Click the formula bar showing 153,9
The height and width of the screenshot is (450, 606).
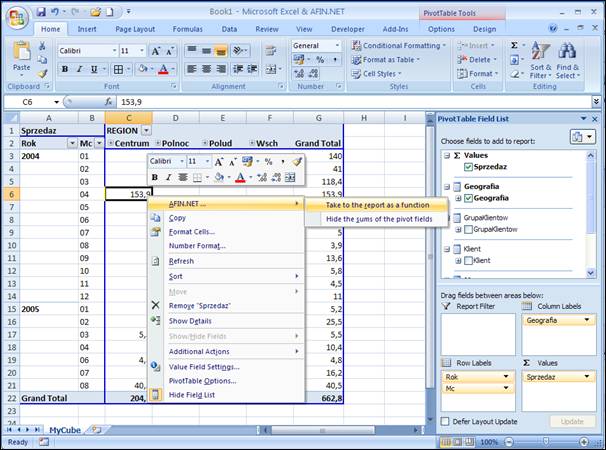(354, 102)
